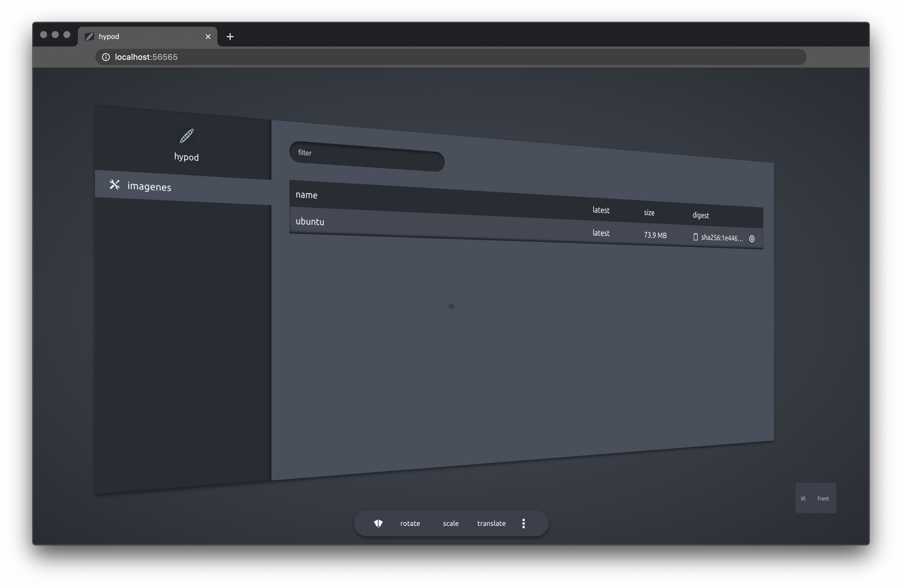Open the three-dot more options menu
This screenshot has width=902, height=588.
pyautogui.click(x=523, y=523)
